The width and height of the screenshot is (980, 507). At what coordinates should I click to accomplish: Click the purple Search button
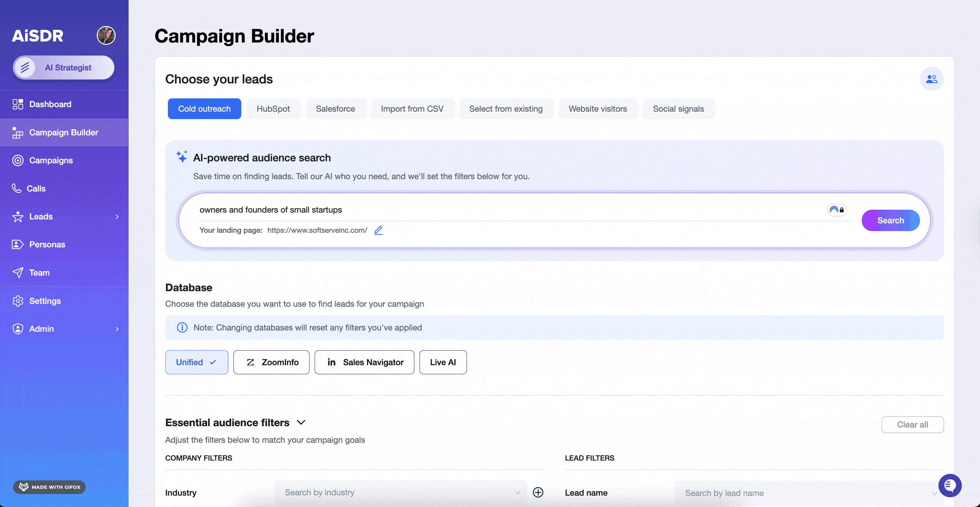(890, 220)
